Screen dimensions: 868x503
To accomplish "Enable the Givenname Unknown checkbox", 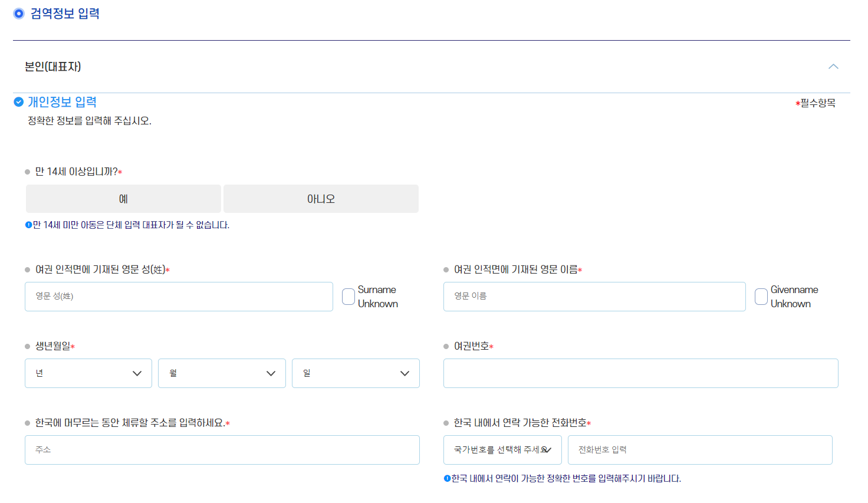I will coord(761,296).
